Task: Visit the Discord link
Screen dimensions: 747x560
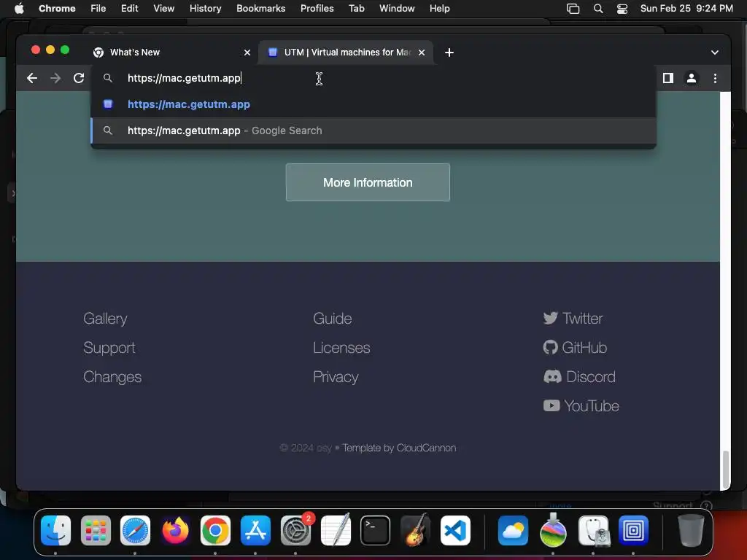Action: [x=579, y=377]
